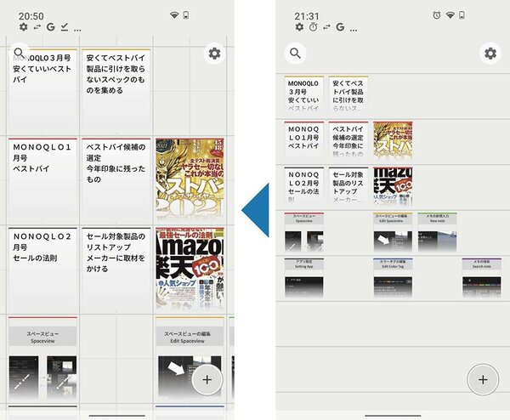Viewport: 510px width, 420px height.
Task: Open small "MONOQLO 3月号" note on right screen
Action: coord(303,95)
